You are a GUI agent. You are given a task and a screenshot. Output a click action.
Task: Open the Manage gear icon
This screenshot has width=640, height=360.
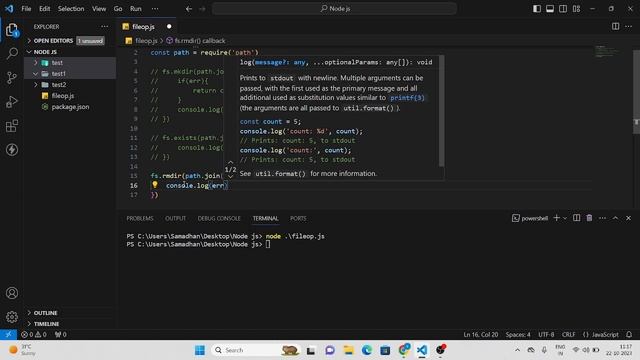click(x=12, y=317)
